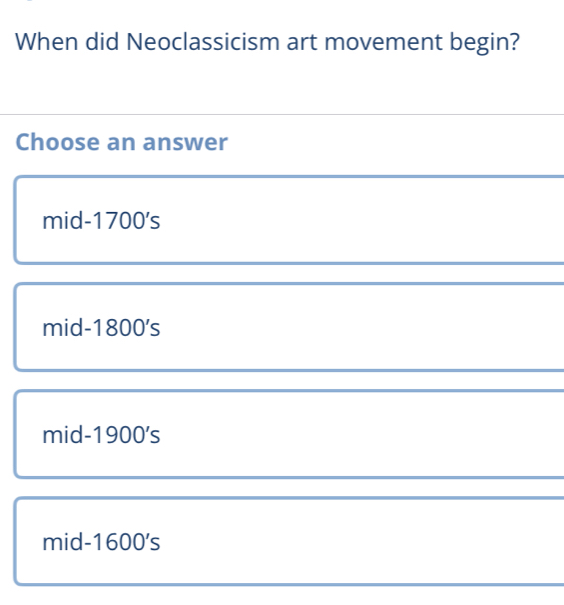The width and height of the screenshot is (564, 605).
Task: Click the Neoclassicism question text
Action: [267, 42]
